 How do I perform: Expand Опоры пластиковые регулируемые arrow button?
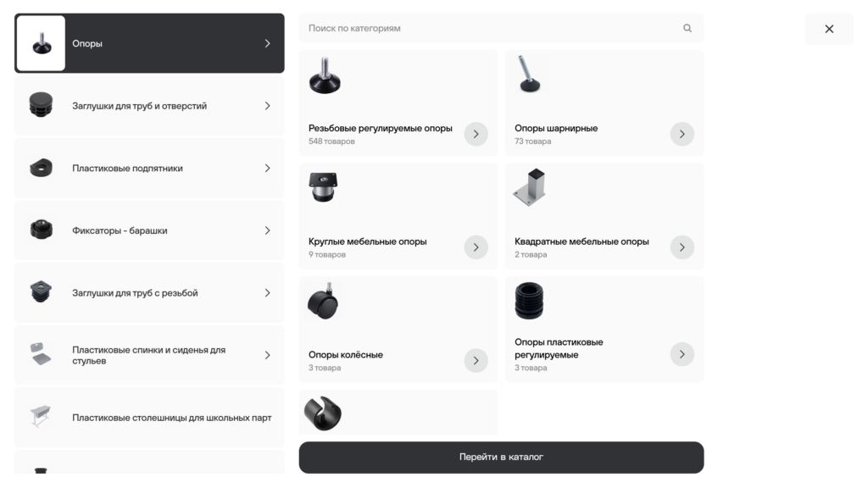coord(682,354)
